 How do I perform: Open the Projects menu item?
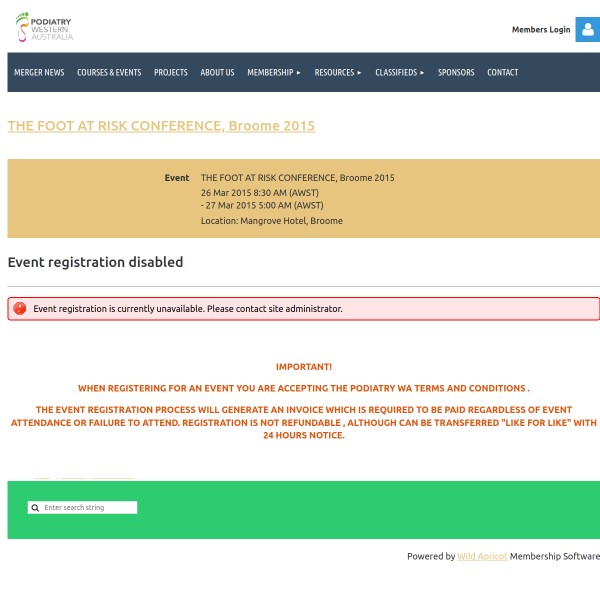click(x=171, y=73)
